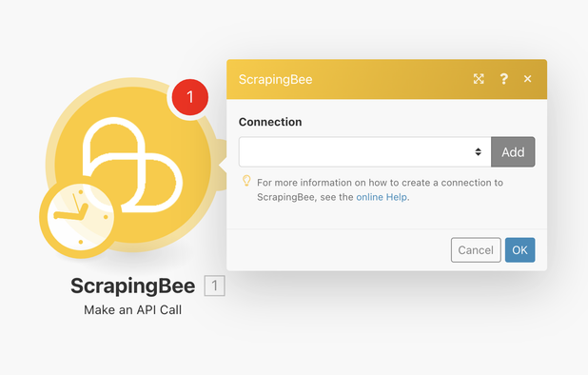This screenshot has height=375, width=588.
Task: Open help via the question mark icon
Action: click(503, 79)
